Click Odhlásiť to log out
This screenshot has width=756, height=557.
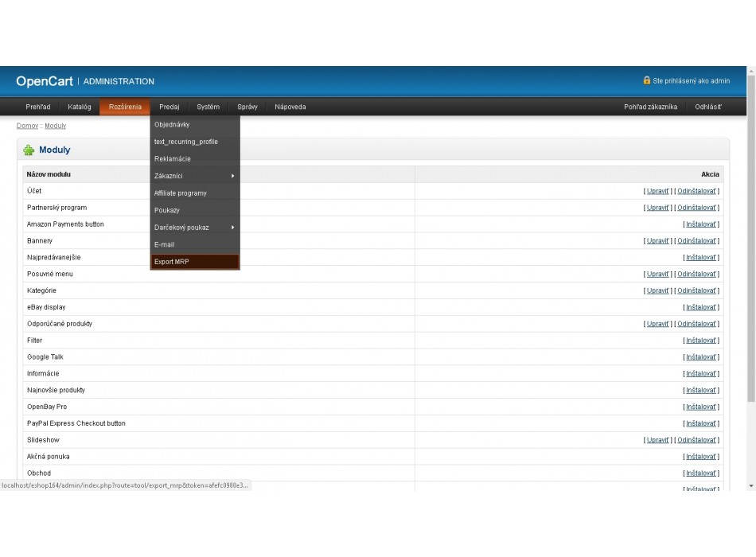coord(708,107)
